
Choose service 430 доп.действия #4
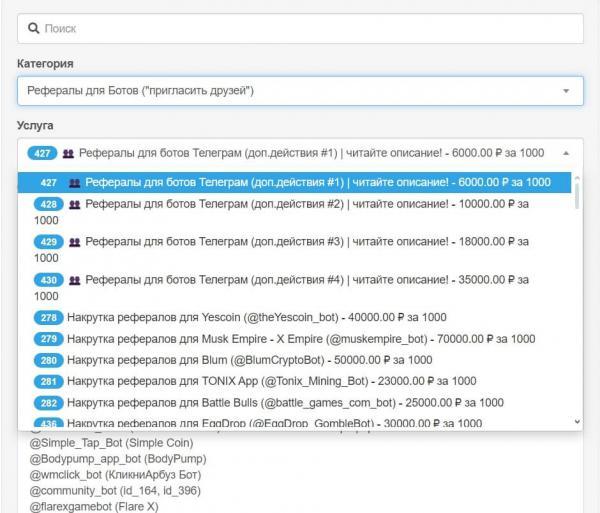tap(294, 288)
